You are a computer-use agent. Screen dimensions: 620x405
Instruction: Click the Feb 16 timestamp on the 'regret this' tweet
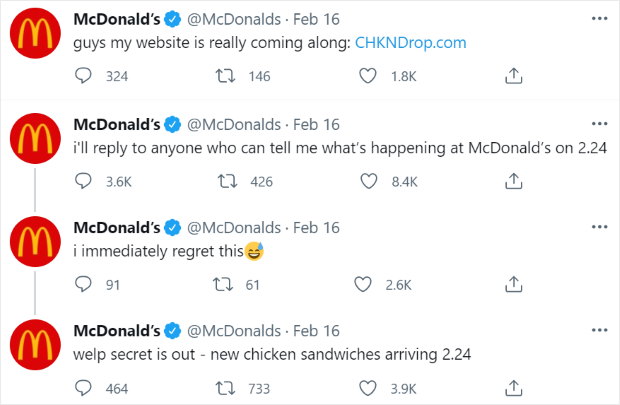[316, 228]
